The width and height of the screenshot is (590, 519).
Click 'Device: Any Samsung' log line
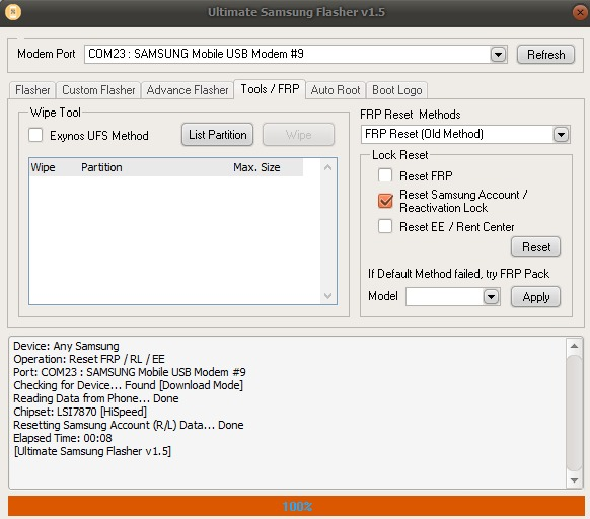pos(66,346)
